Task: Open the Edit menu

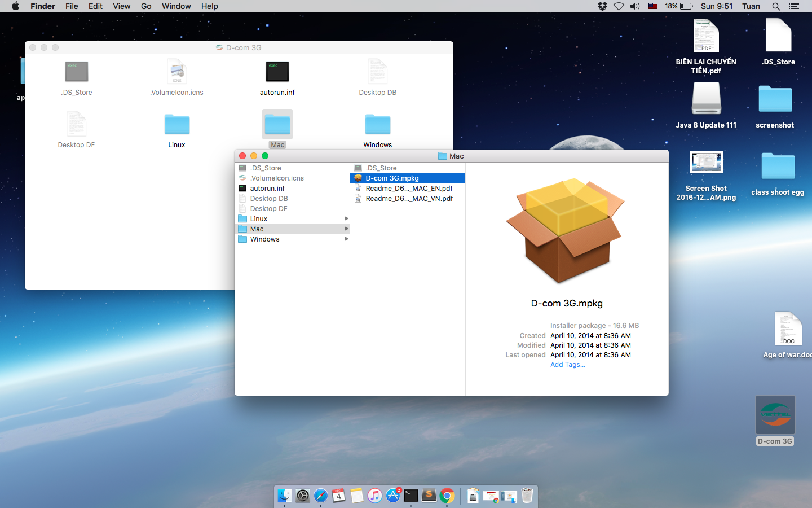Action: coord(95,6)
